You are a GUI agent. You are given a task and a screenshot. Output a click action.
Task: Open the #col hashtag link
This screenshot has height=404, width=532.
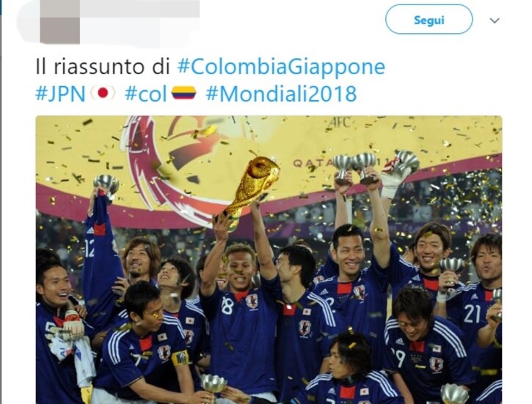[x=146, y=94]
